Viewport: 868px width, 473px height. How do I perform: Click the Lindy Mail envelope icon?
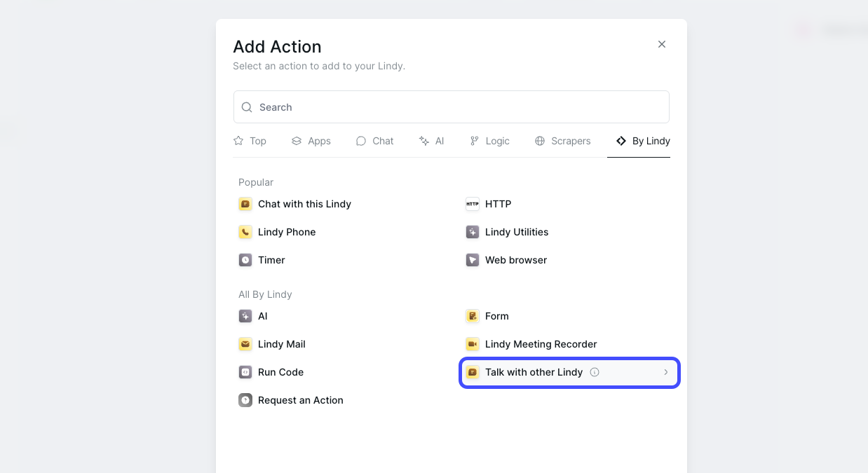click(x=245, y=344)
